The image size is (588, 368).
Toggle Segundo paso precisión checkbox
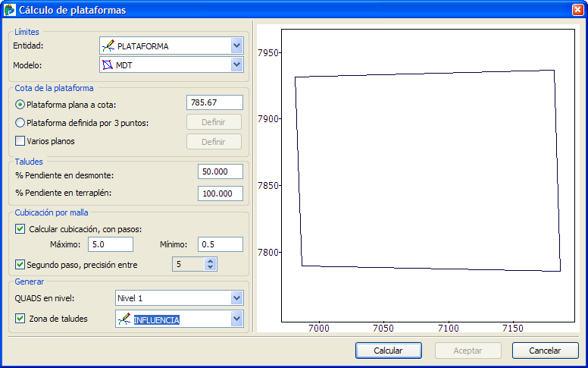[x=20, y=264]
